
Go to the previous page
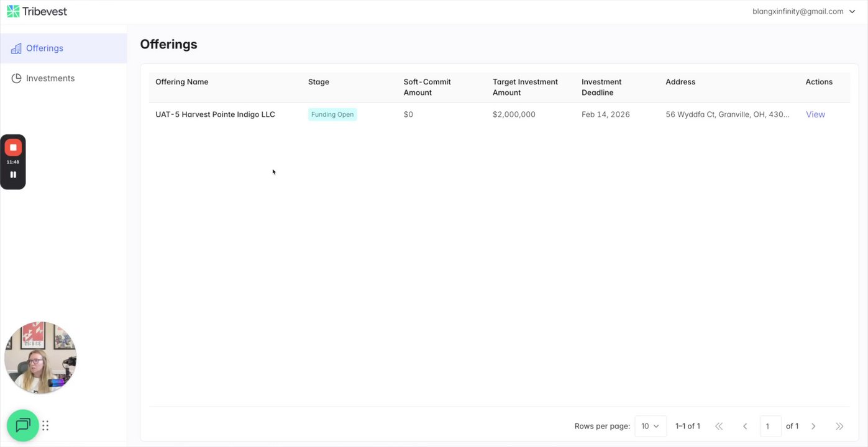coord(745,427)
